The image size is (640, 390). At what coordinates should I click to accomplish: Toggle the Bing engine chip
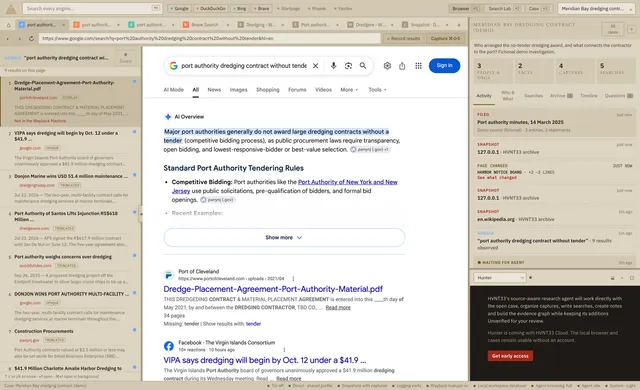(x=239, y=8)
